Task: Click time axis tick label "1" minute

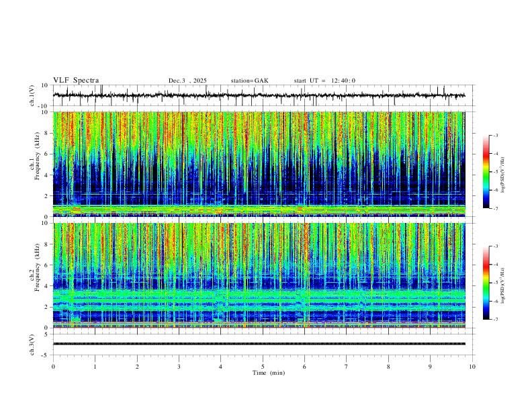Action: point(95,367)
